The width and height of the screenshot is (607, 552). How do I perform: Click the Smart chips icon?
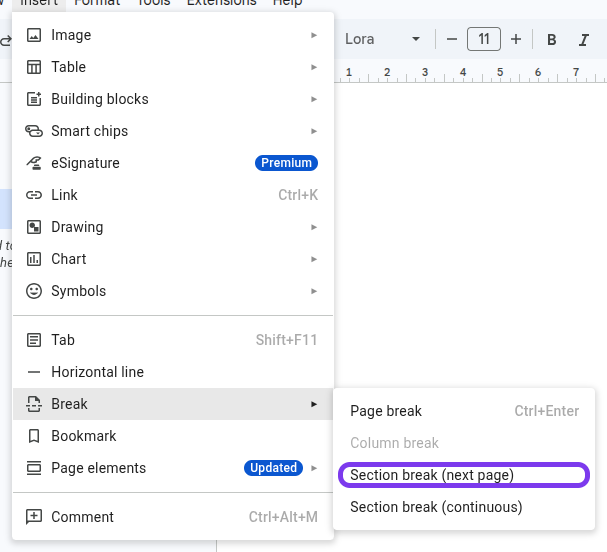click(34, 131)
